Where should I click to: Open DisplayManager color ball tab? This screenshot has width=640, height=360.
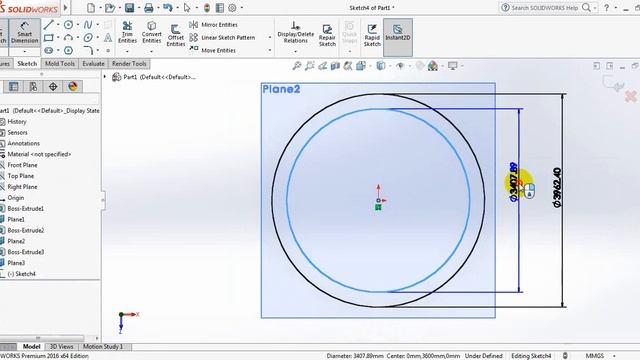(73, 87)
